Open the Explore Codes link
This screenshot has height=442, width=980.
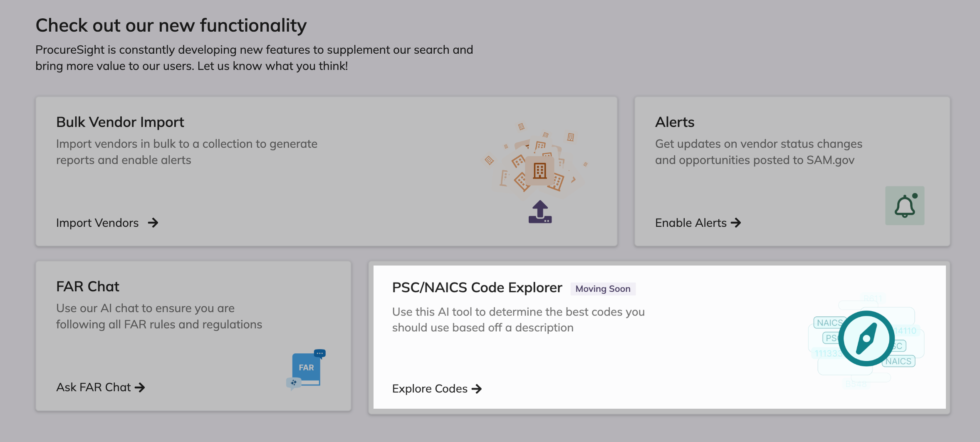(437, 389)
